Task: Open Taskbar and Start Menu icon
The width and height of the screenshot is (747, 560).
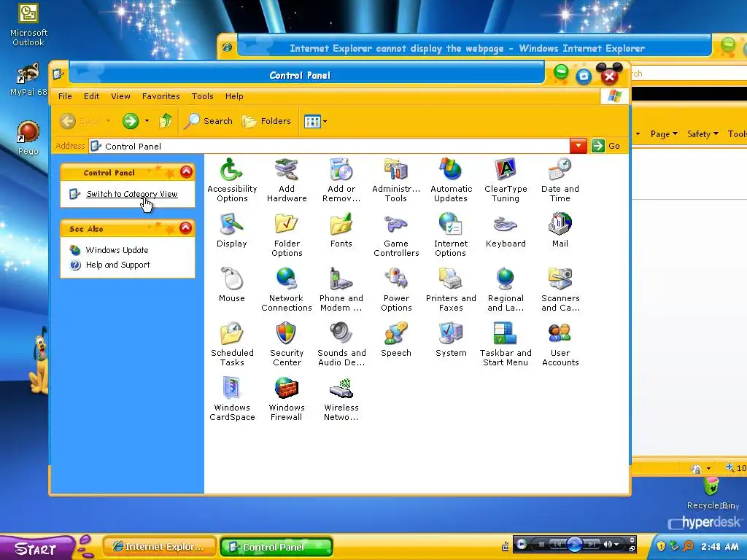Action: 506,344
